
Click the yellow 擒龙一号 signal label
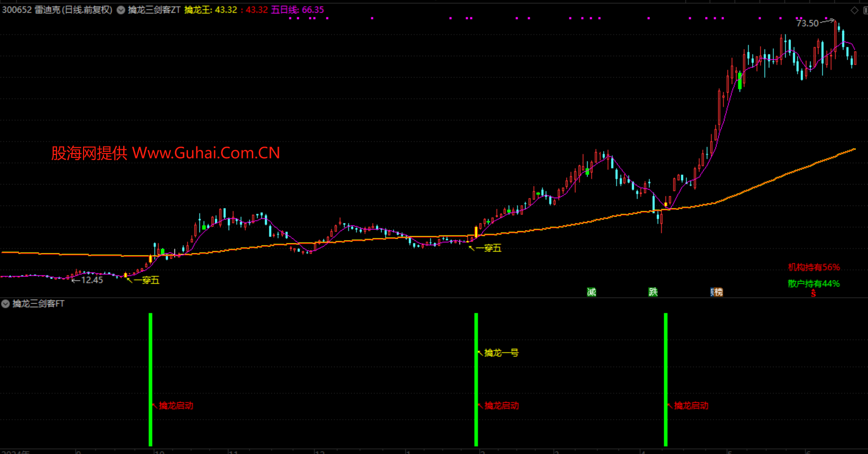click(501, 353)
